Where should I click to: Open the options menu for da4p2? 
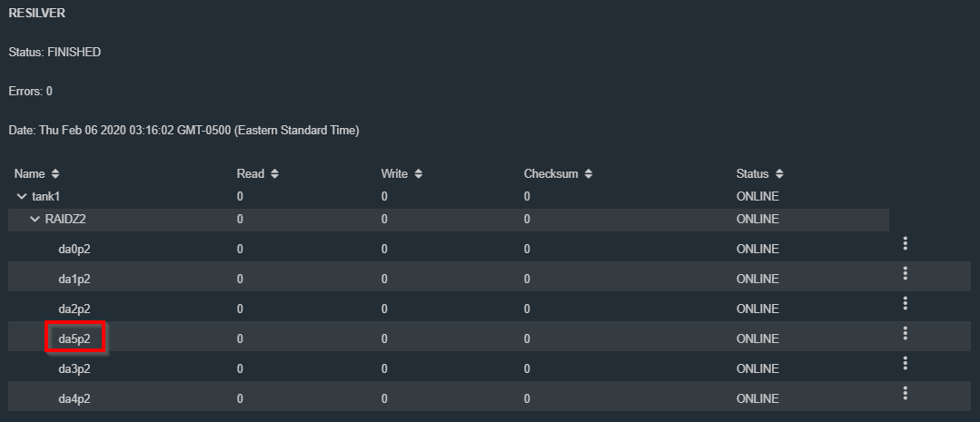point(905,393)
